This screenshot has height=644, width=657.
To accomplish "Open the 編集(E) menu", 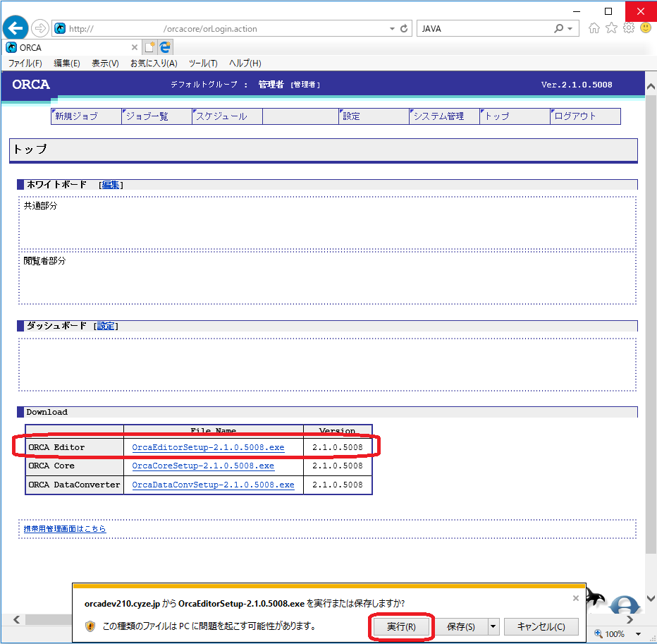I will click(67, 63).
